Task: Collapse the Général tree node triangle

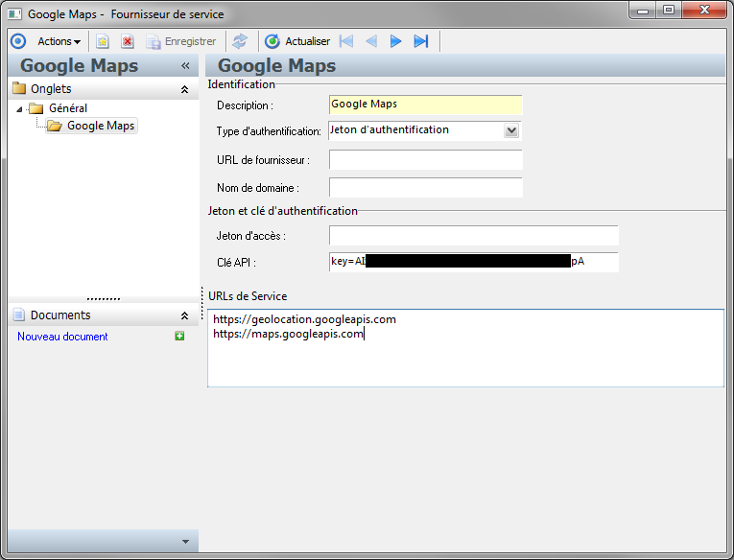Action: [x=19, y=109]
